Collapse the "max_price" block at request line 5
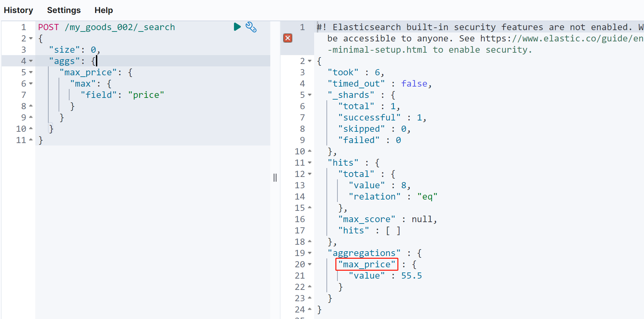Viewport: 644px width, 319px height. coord(31,72)
